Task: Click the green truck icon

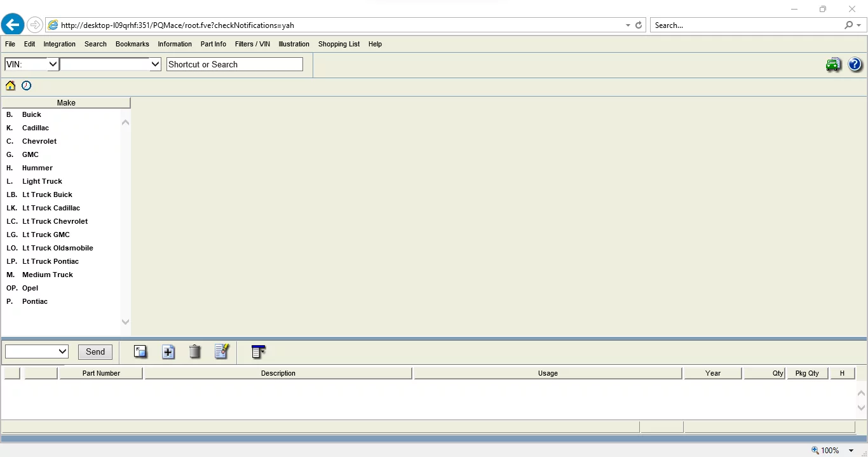Action: click(833, 65)
